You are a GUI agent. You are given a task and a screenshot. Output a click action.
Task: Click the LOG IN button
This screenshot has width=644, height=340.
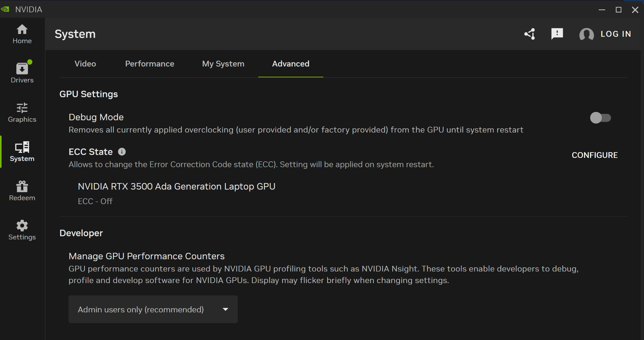tap(616, 34)
